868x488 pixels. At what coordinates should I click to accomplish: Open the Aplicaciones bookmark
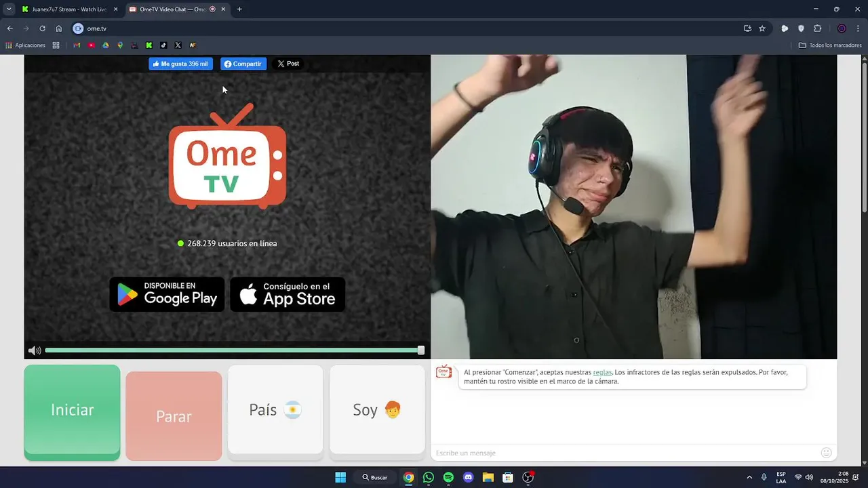(x=25, y=45)
